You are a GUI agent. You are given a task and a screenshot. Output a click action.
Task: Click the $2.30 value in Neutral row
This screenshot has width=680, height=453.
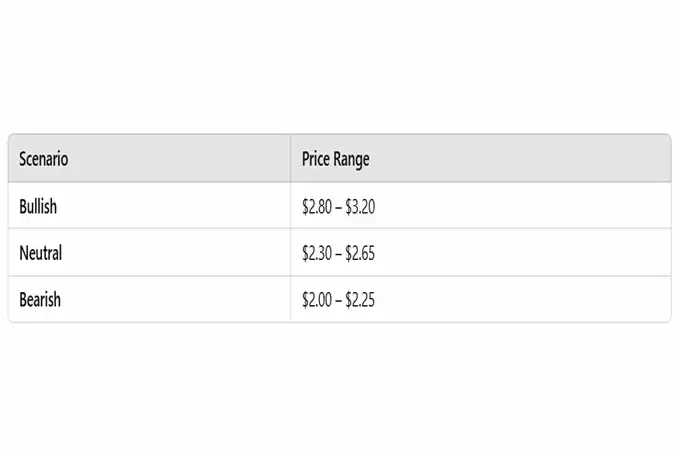316,253
